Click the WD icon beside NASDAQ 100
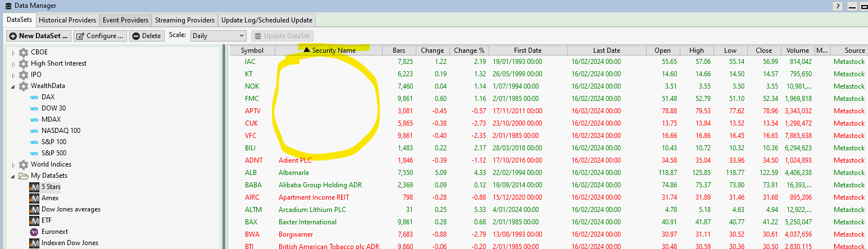The width and height of the screenshot is (868, 249). [x=34, y=131]
